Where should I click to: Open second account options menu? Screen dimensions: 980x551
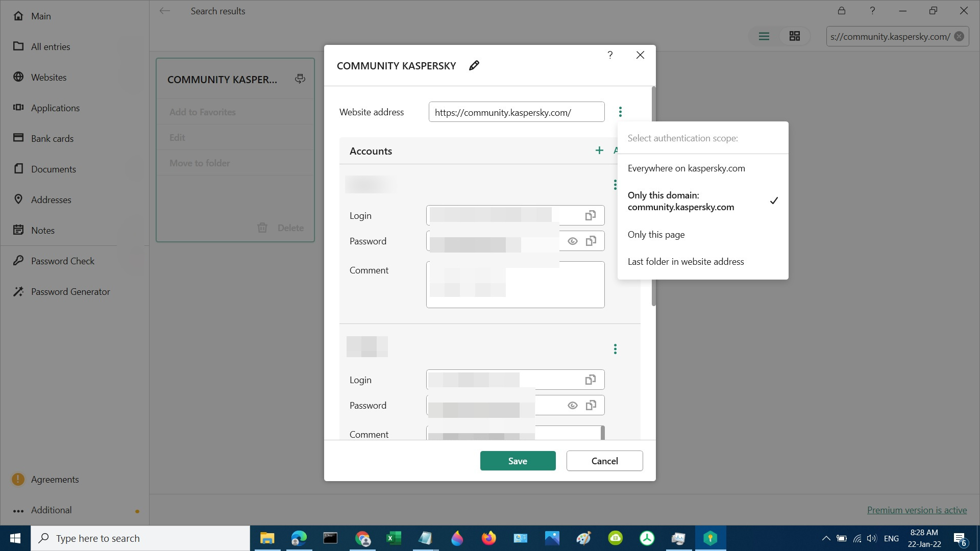point(615,349)
